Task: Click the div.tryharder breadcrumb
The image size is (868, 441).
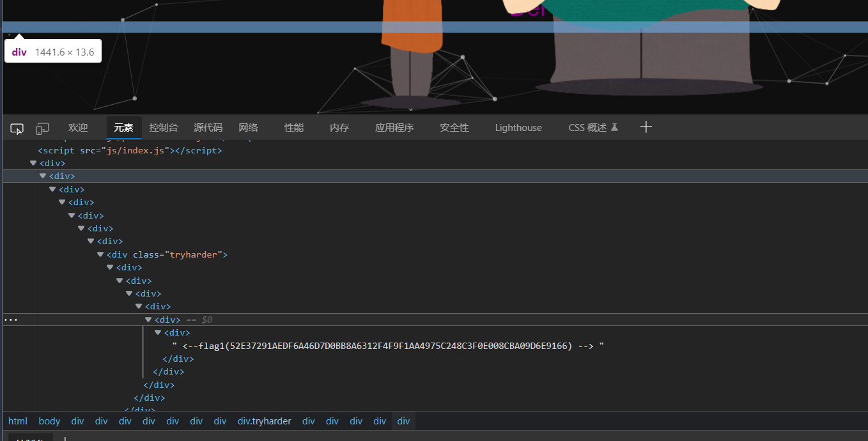Action: (x=265, y=421)
